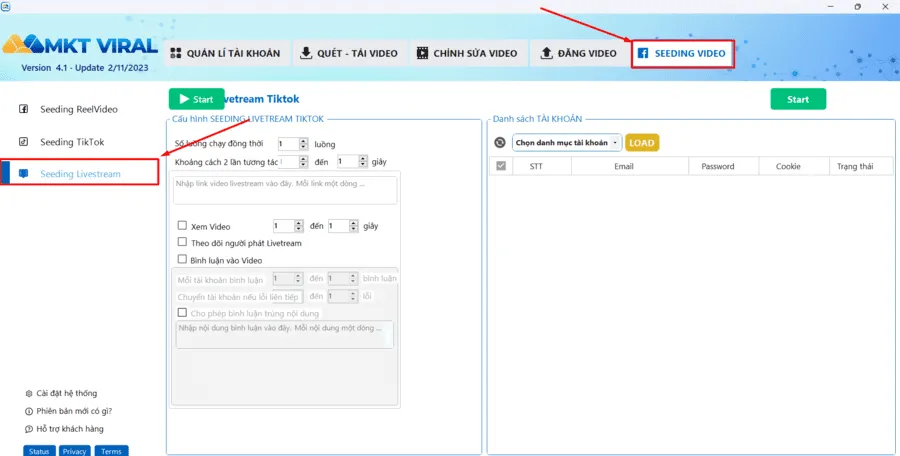Enable the Xem Video checkbox
900x456 pixels.
pos(182,226)
